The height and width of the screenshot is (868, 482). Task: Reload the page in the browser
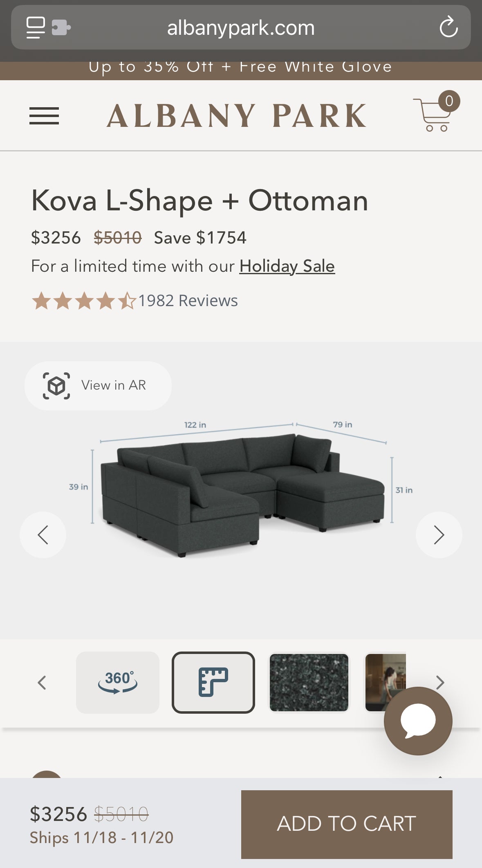tap(449, 27)
